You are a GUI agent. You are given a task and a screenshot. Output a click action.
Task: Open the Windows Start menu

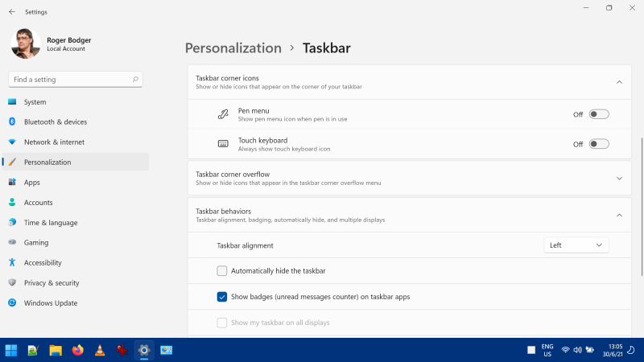coord(11,350)
